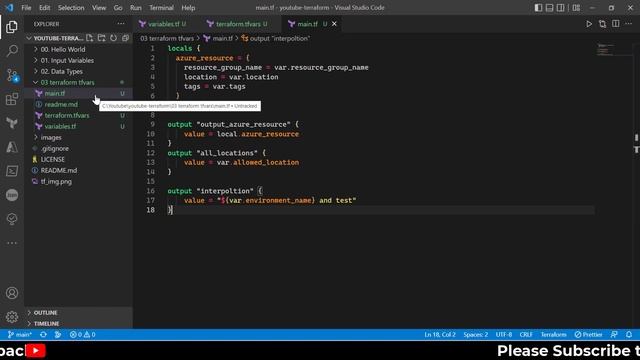Collapse the YOUTUBE-TERRA... root section
The height and width of the screenshot is (360, 640).
(55, 38)
